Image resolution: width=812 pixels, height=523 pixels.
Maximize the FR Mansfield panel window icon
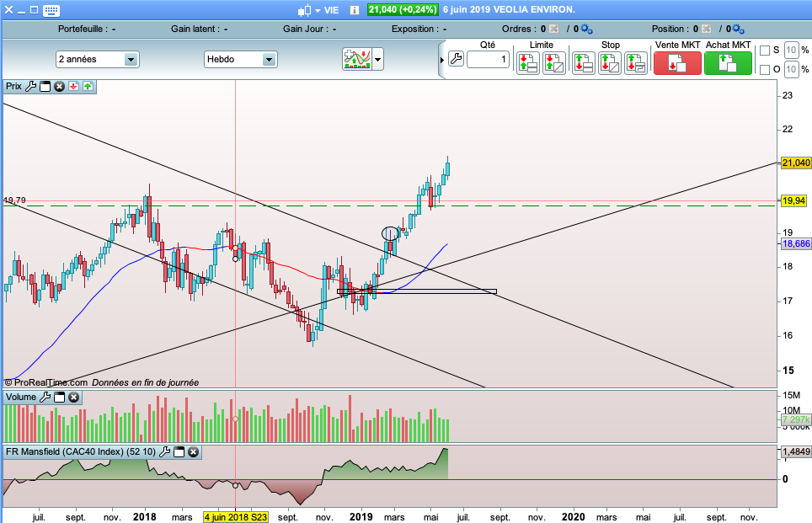[x=179, y=452]
